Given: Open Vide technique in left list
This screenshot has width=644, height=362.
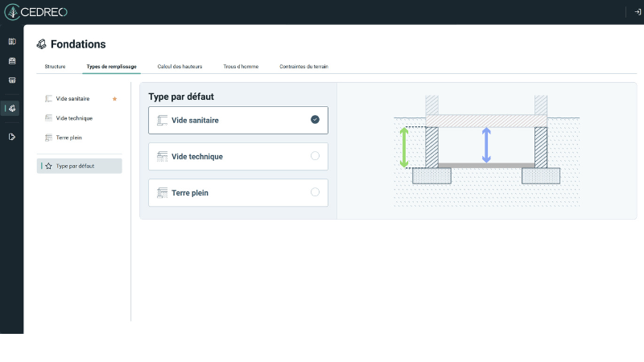Looking at the screenshot, I should pos(79,118).
